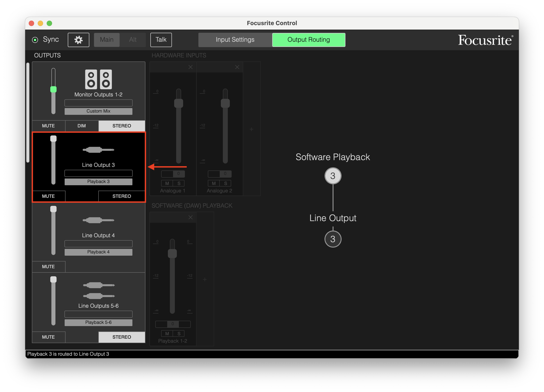Click the Line Outputs 5-6 volume fader
The height and width of the screenshot is (392, 544).
click(x=53, y=280)
